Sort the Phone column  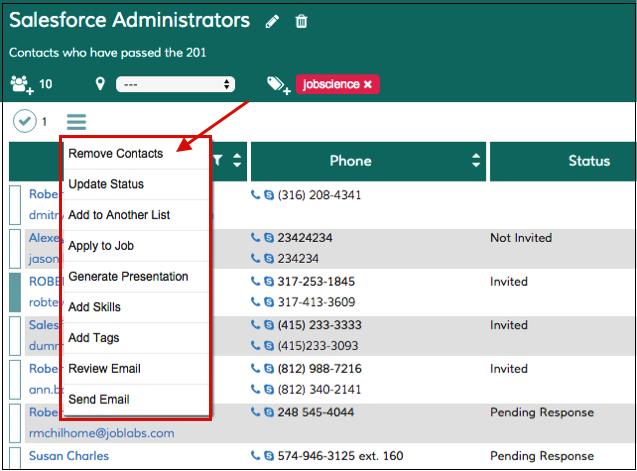pos(476,161)
